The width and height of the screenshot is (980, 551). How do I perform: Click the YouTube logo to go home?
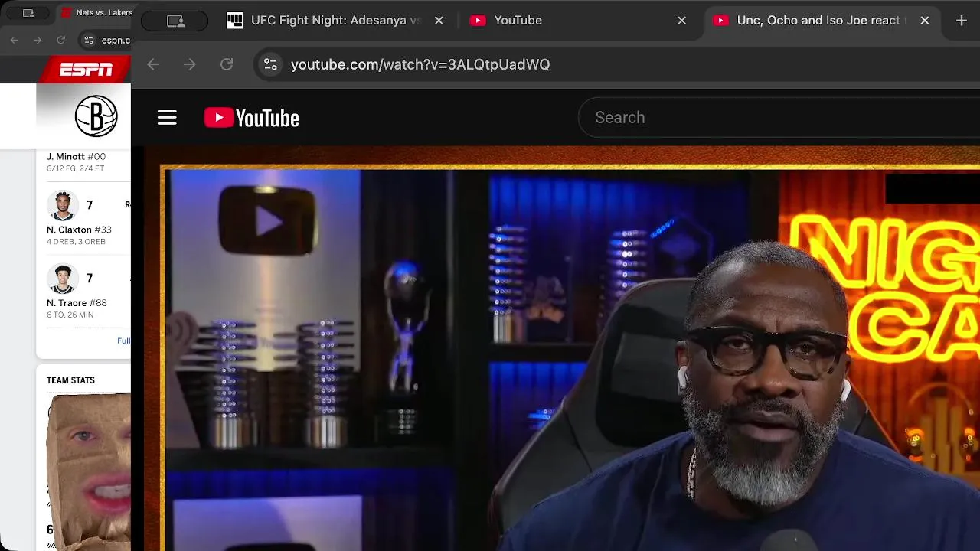[251, 118]
